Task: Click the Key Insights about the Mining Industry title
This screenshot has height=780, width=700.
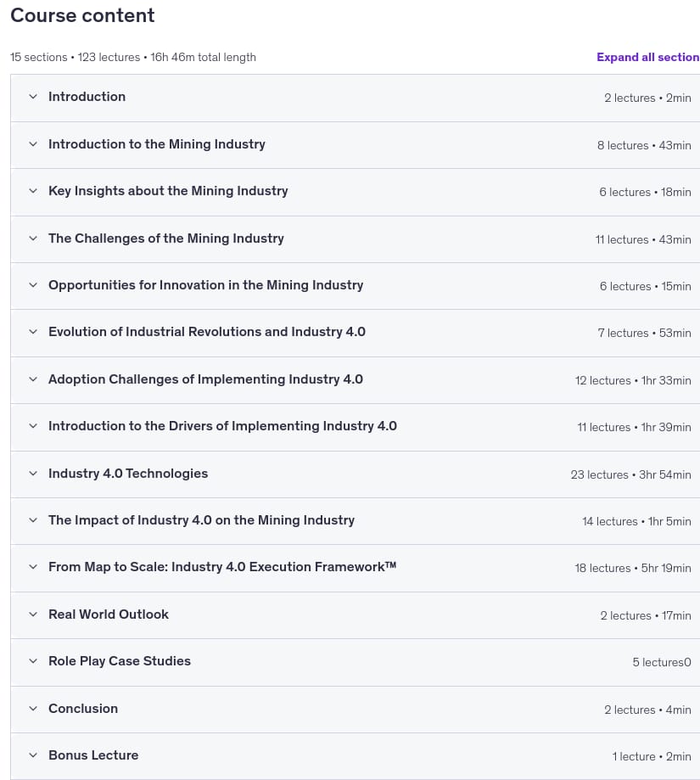Action: (x=168, y=191)
